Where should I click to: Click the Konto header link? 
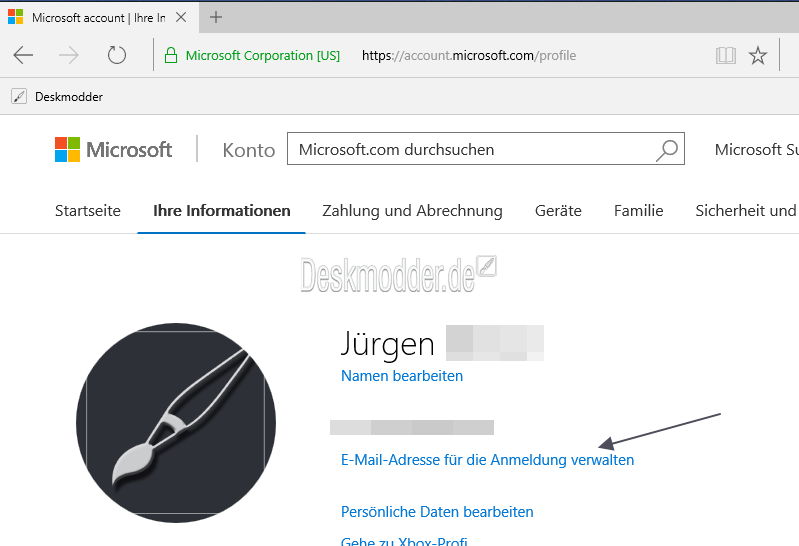[249, 150]
